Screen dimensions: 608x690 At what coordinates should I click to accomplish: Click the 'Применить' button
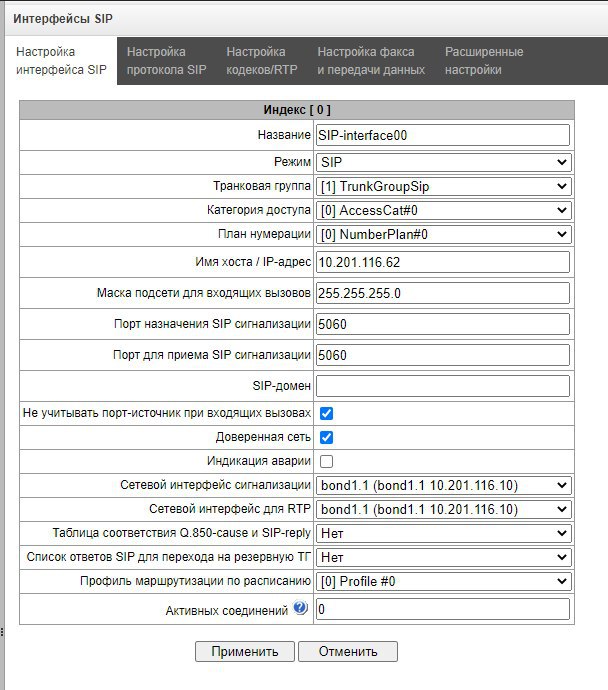coord(245,651)
